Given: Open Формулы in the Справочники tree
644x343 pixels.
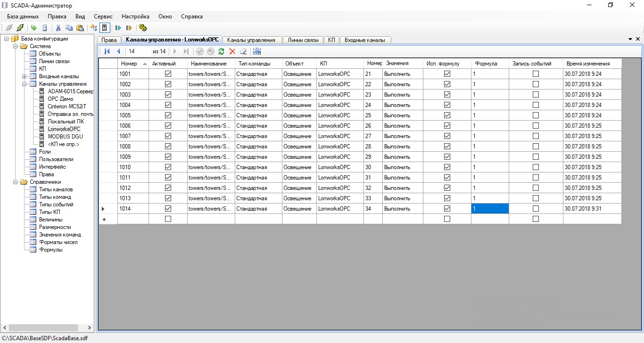Looking at the screenshot, I should click(x=50, y=250).
